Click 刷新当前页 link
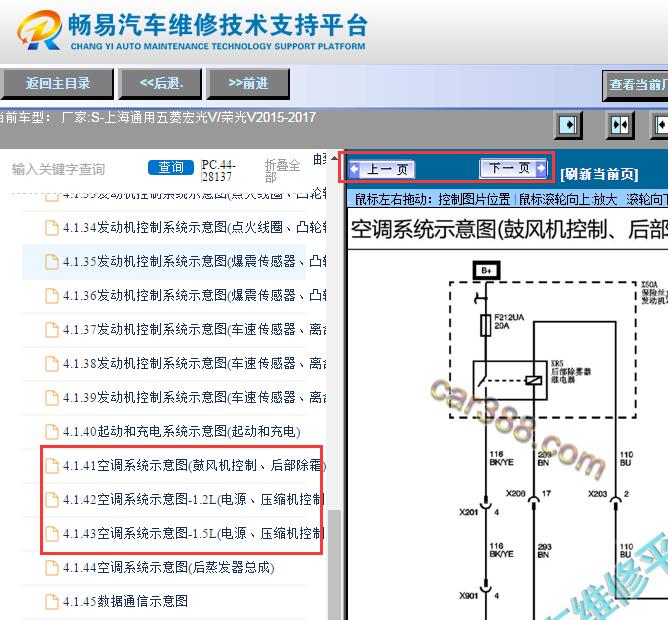 click(599, 174)
